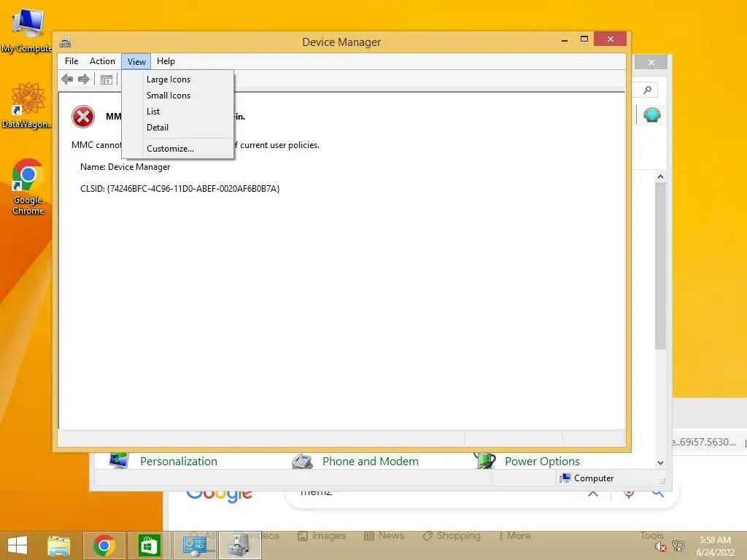Open Windows Store from the taskbar
This screenshot has height=560, width=747.
[149, 545]
